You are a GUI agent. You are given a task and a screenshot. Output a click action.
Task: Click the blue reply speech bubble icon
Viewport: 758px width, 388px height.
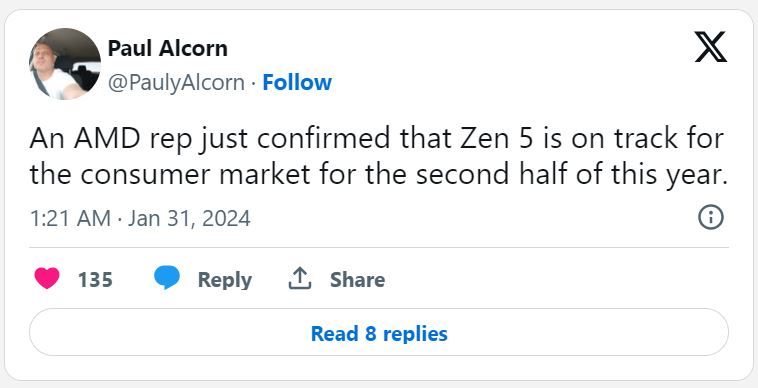pyautogui.click(x=167, y=278)
